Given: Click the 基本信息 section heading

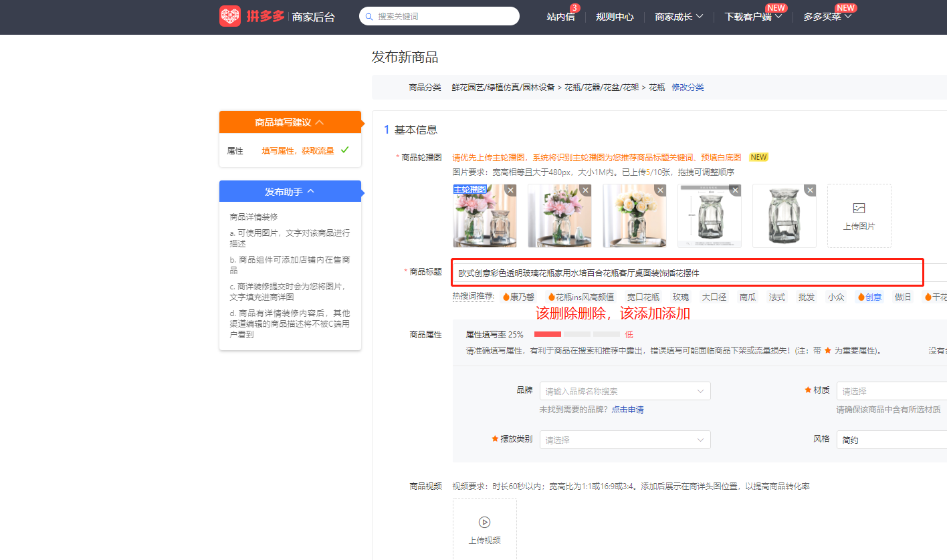Looking at the screenshot, I should [x=416, y=130].
